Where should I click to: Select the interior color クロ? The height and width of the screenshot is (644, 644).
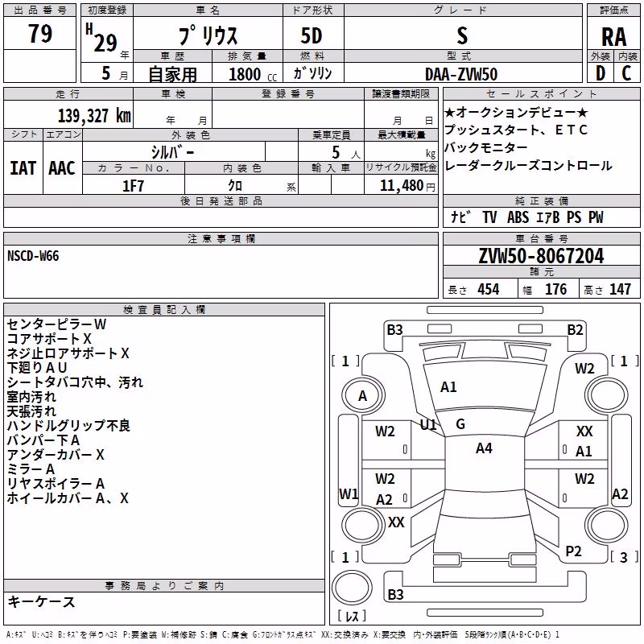235,186
